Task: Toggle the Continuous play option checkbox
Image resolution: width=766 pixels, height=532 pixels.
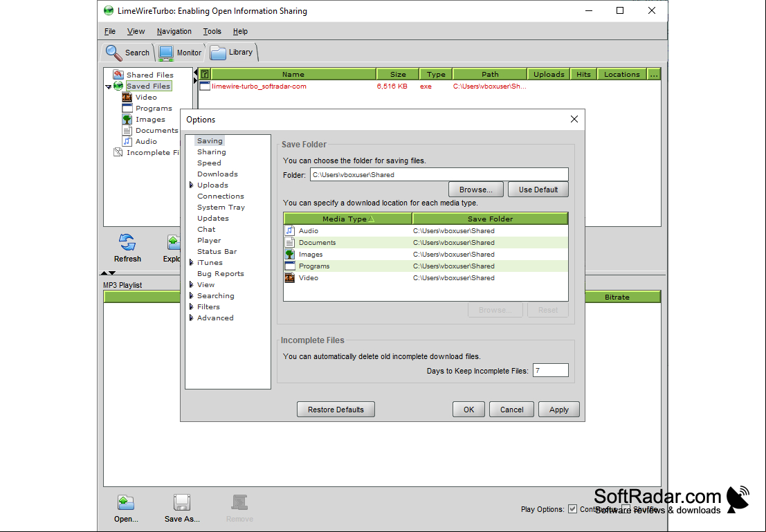Action: point(572,509)
